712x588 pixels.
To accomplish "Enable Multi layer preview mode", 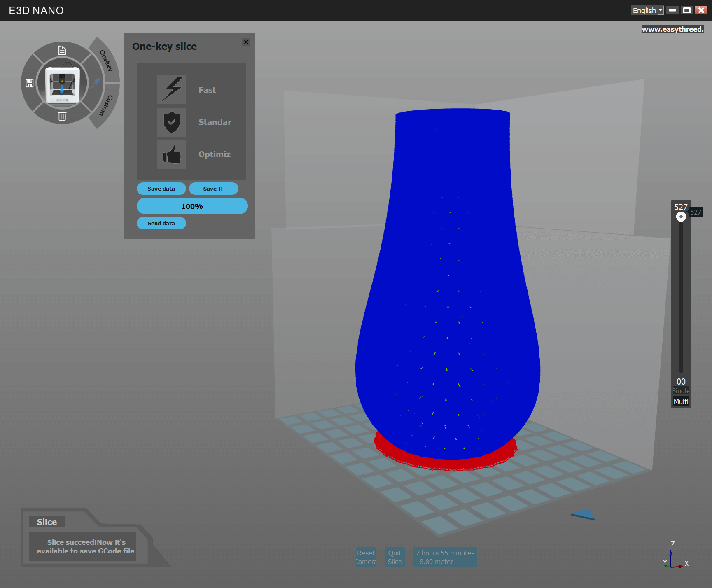I will click(680, 401).
